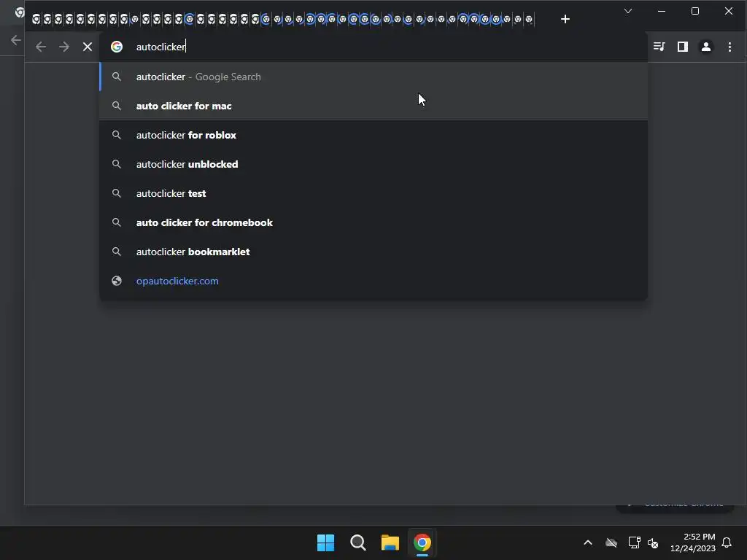747x560 pixels.
Task: Open the media control playlist icon
Action: 659,47
